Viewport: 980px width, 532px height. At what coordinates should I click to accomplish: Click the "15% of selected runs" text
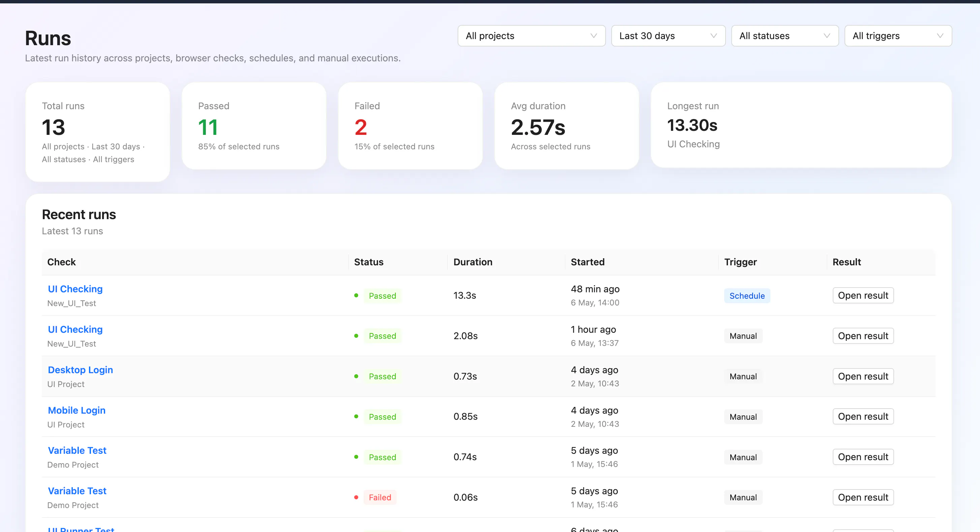394,147
